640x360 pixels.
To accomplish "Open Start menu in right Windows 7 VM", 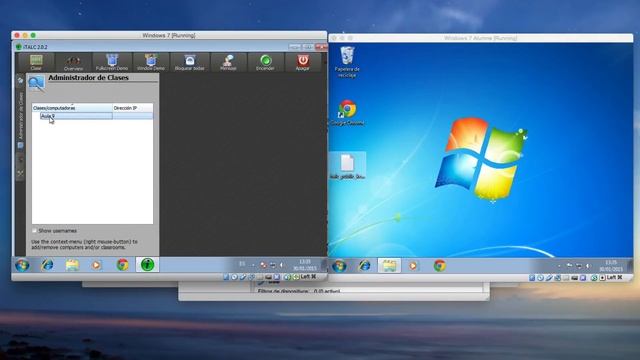I will click(339, 266).
